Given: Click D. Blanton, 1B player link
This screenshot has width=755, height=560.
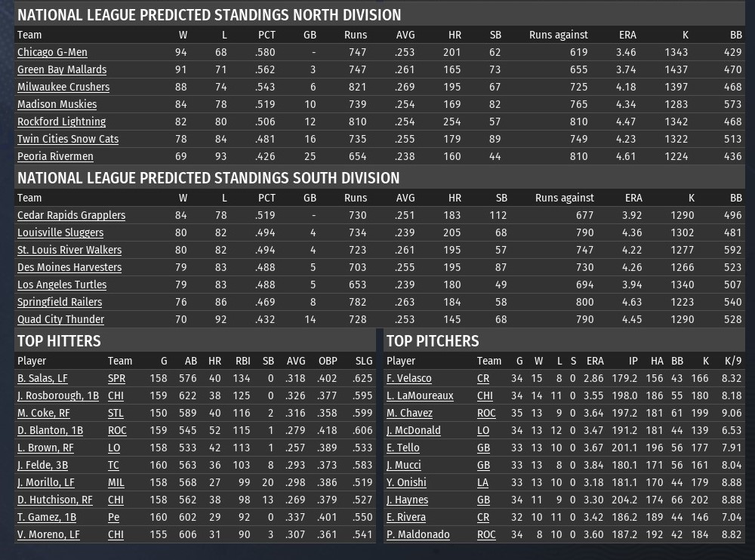Looking at the screenshot, I should [49, 430].
